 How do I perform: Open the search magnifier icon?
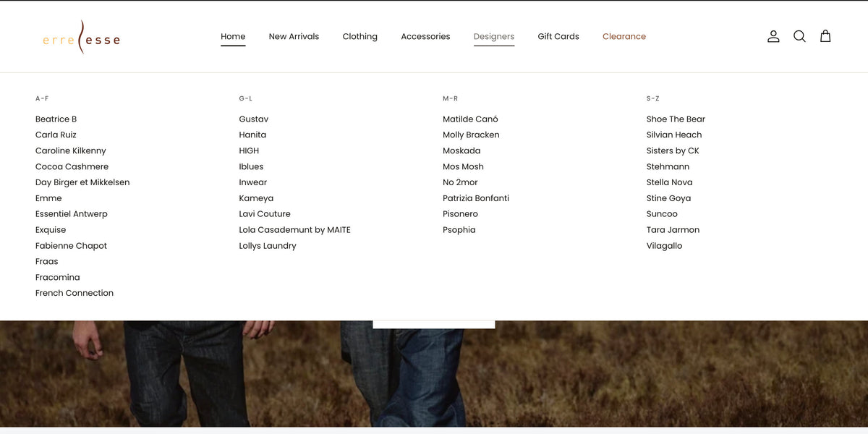pos(799,36)
